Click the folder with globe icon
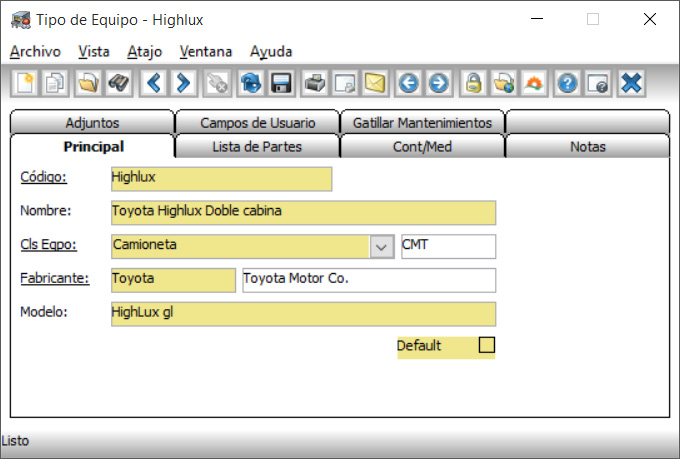This screenshot has width=680, height=459. click(x=503, y=83)
